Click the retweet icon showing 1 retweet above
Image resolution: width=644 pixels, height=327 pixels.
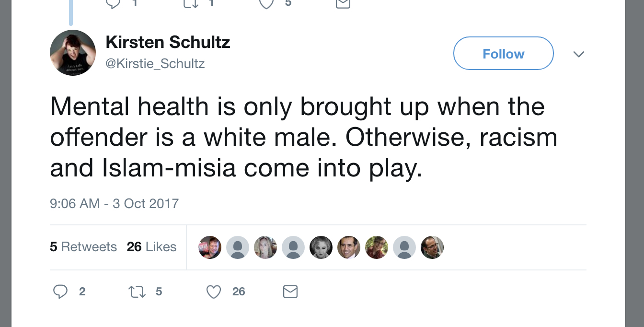click(x=190, y=4)
